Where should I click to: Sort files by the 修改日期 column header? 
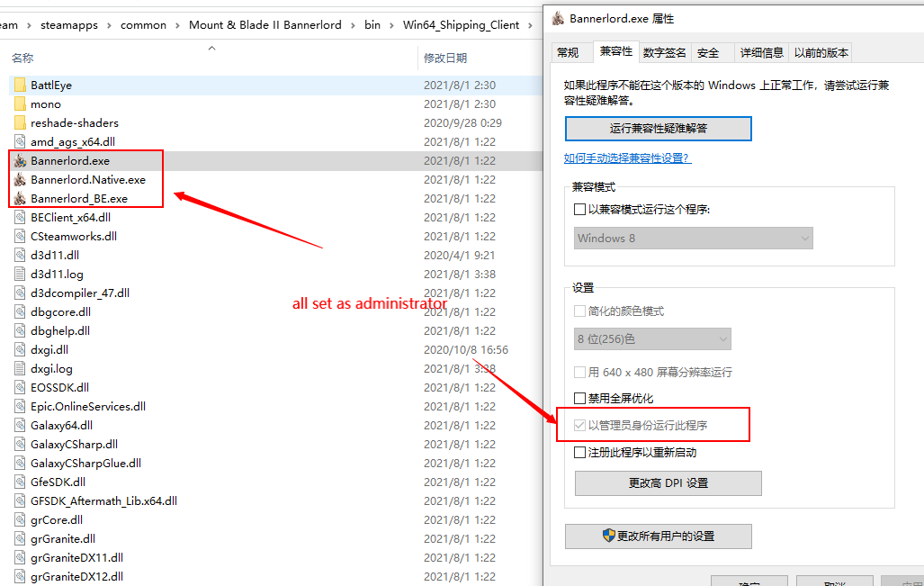(445, 58)
